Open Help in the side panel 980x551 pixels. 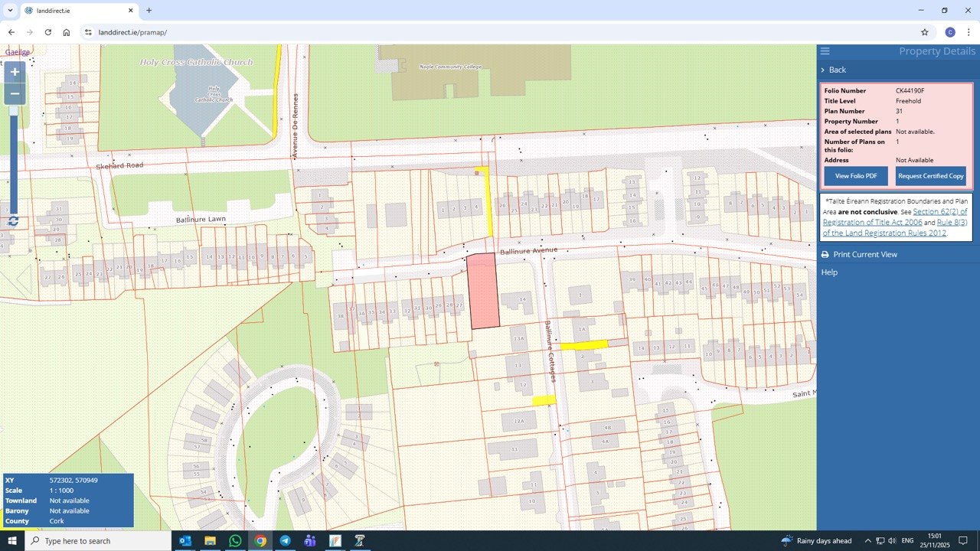point(829,272)
